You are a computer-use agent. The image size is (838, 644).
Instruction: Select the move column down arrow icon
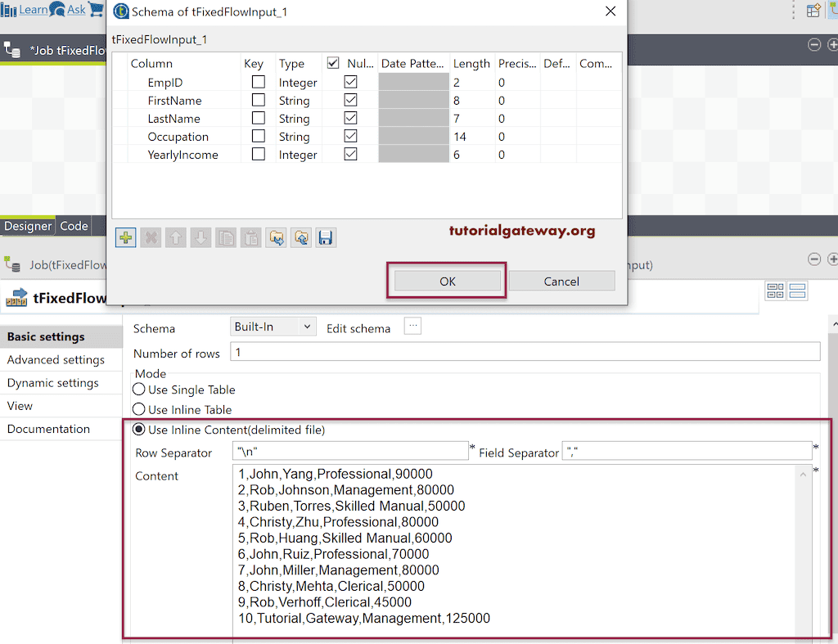tap(201, 237)
